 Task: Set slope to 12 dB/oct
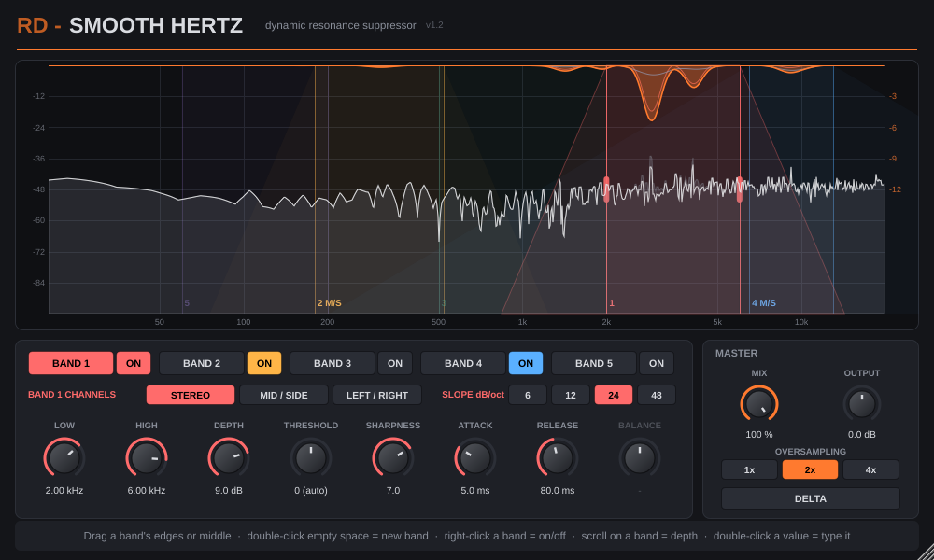pyautogui.click(x=571, y=395)
